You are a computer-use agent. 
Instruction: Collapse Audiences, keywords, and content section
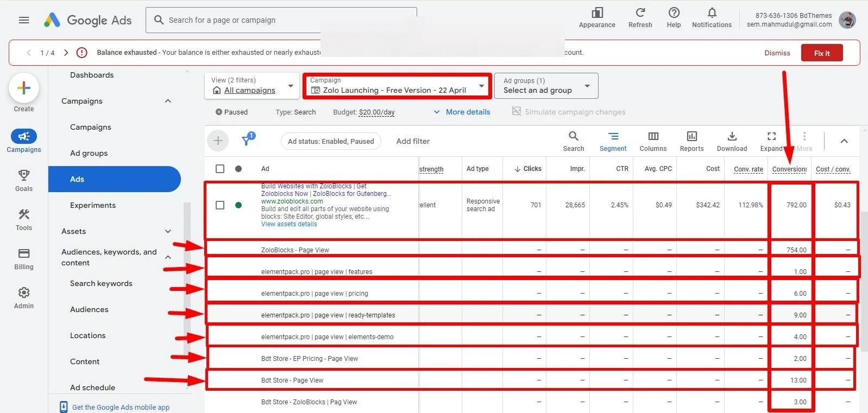[x=168, y=257]
